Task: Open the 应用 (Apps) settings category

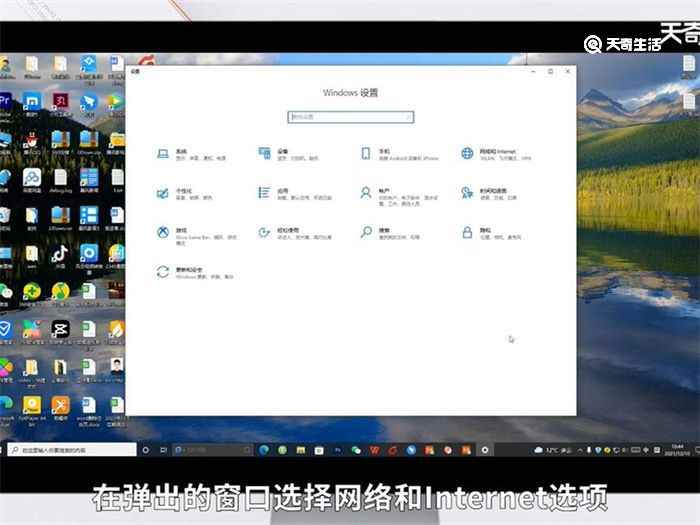Action: pos(295,194)
